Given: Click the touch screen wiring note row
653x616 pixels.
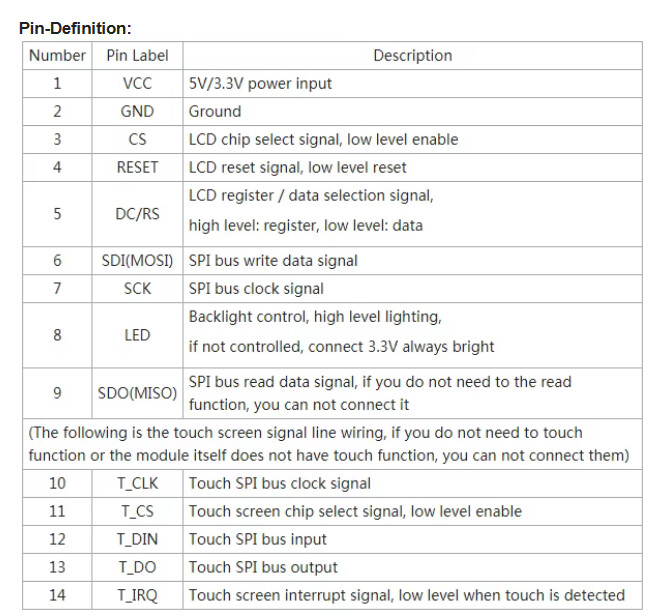Looking at the screenshot, I should pos(332,444).
